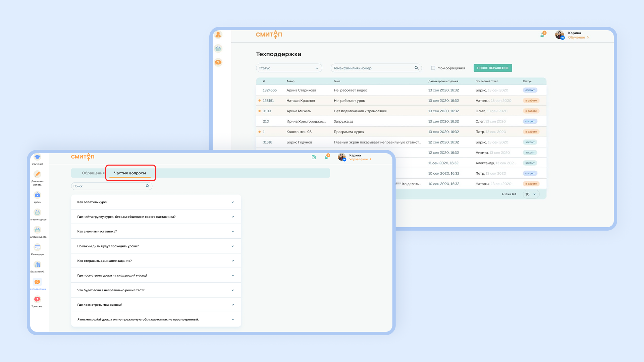Switch to the Обращения tab
The width and height of the screenshot is (644, 362).
(93, 173)
